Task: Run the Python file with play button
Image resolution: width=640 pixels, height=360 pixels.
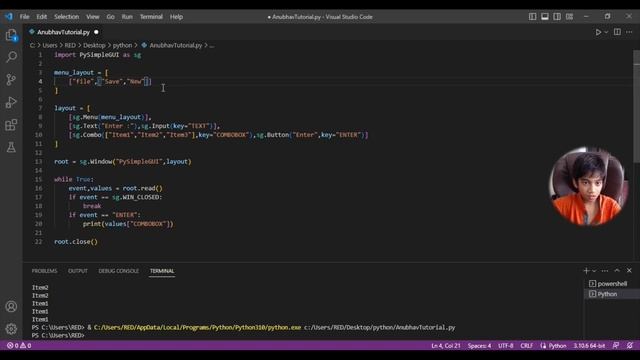Action: (598, 32)
